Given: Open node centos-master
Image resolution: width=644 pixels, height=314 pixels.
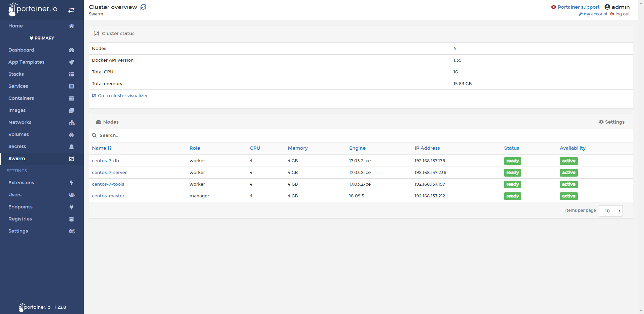Looking at the screenshot, I should [108, 196].
